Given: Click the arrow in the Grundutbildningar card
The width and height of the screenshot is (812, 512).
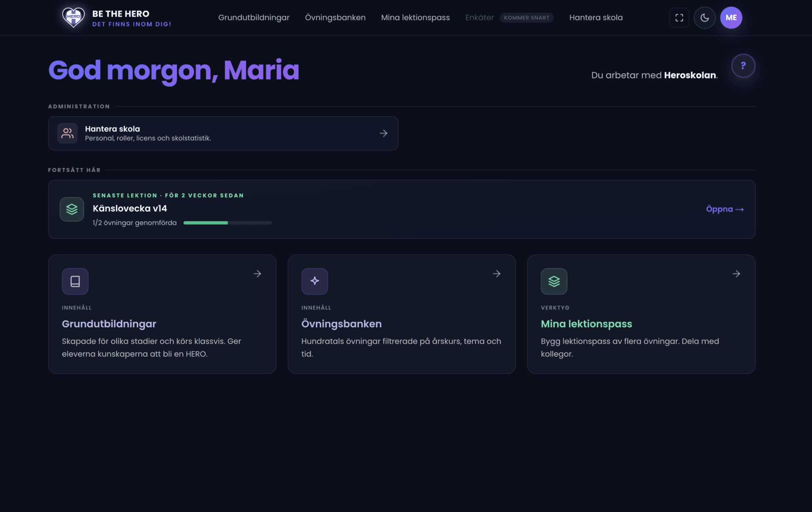Looking at the screenshot, I should pyautogui.click(x=257, y=274).
